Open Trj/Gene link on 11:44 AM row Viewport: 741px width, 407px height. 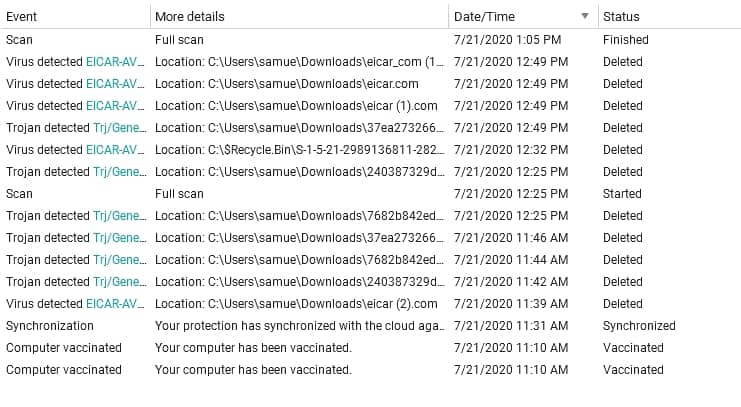(120, 260)
